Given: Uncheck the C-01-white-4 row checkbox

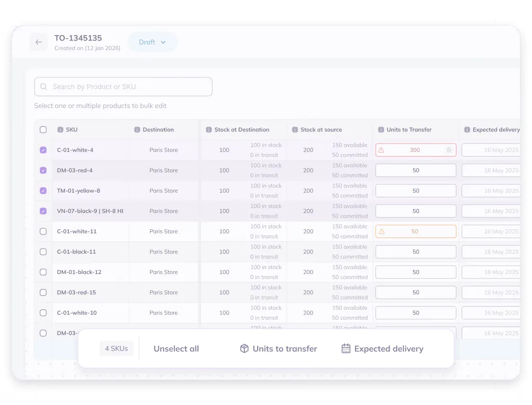Looking at the screenshot, I should click(43, 150).
